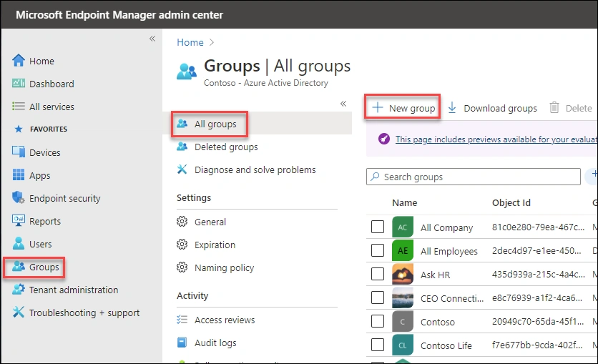Click the Favorites star icon

point(19,129)
